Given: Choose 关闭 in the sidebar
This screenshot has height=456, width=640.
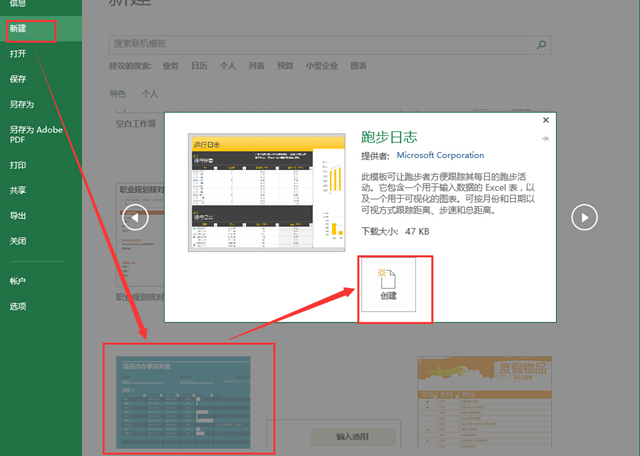Looking at the screenshot, I should (18, 241).
